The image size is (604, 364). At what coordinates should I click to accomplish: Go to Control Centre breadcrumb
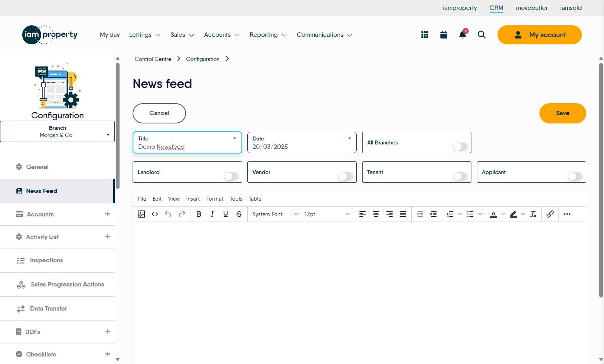coord(153,59)
